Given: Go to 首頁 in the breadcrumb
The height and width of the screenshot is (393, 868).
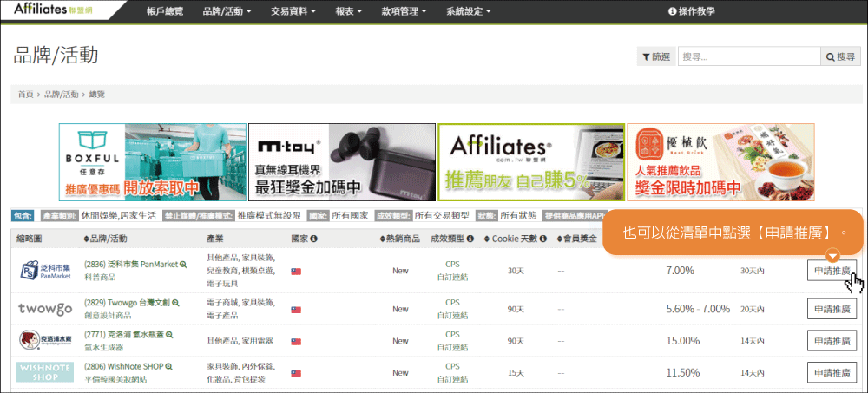Looking at the screenshot, I should click(x=25, y=95).
